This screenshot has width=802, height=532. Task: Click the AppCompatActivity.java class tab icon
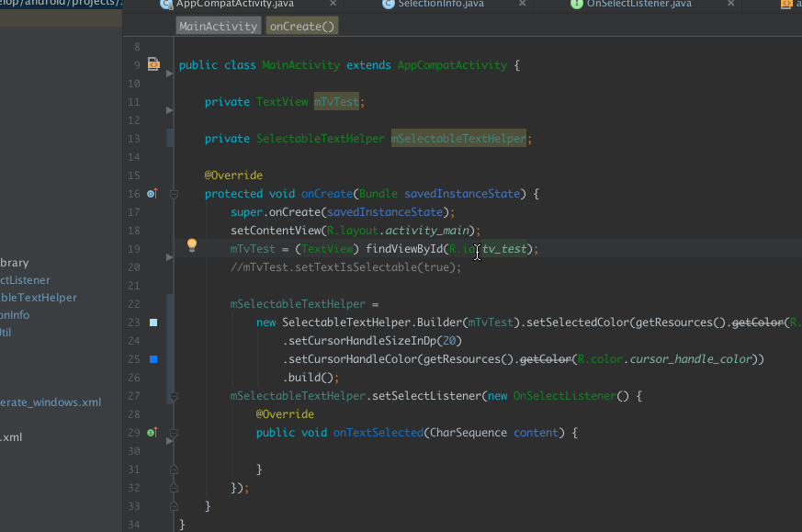click(166, 4)
